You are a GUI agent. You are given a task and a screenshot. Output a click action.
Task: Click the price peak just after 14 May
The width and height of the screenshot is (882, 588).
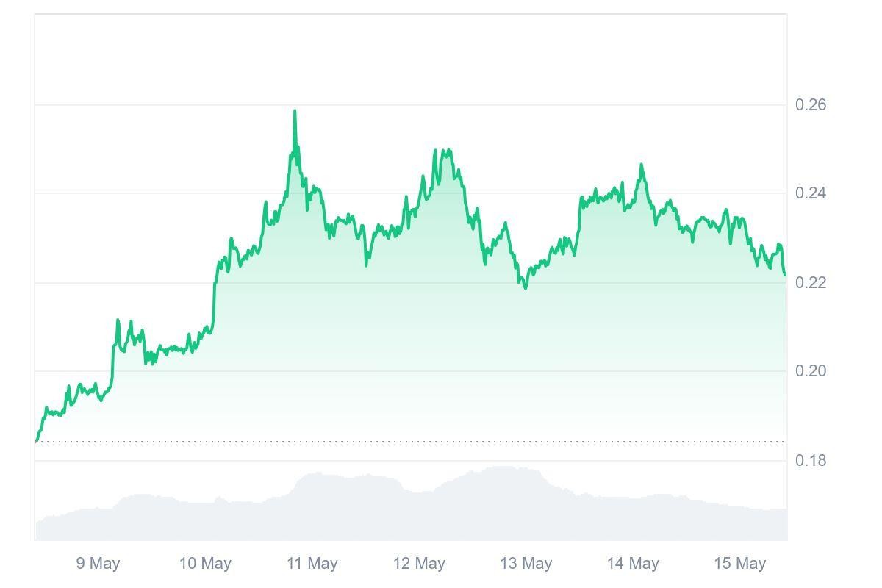(x=642, y=165)
